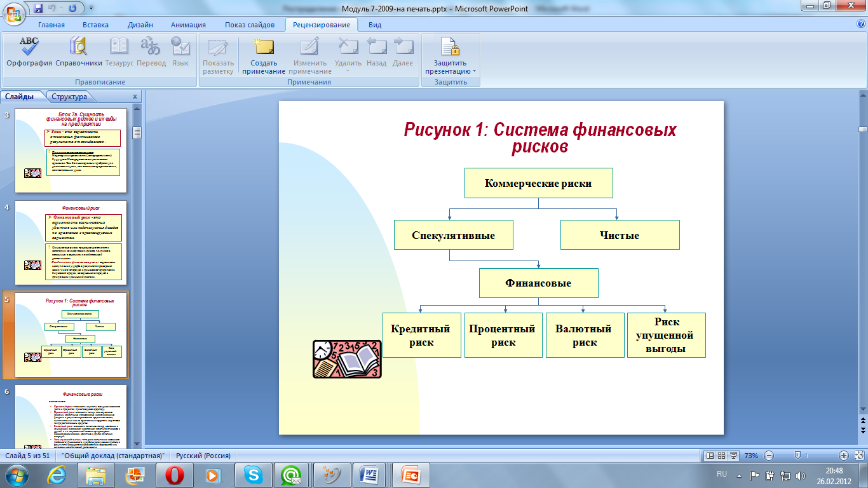Viewport: 868px width, 488px height.
Task: Click zoom out minus button
Action: click(768, 456)
